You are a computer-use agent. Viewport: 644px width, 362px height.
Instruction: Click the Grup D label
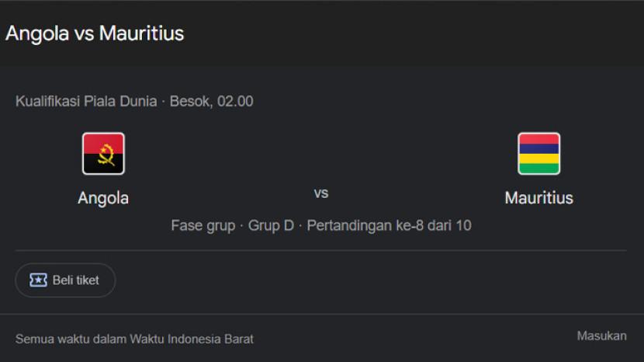(x=271, y=226)
